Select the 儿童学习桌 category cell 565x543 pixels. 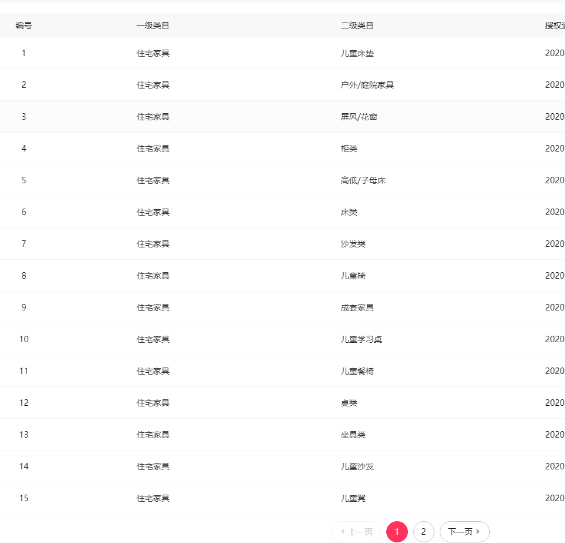(x=361, y=339)
